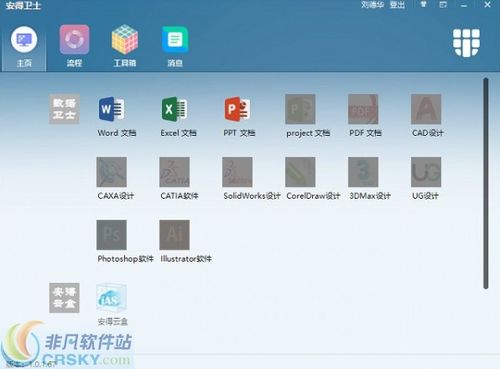Open the 安得云盒 cloud box icon
The height and width of the screenshot is (369, 500).
tap(112, 298)
